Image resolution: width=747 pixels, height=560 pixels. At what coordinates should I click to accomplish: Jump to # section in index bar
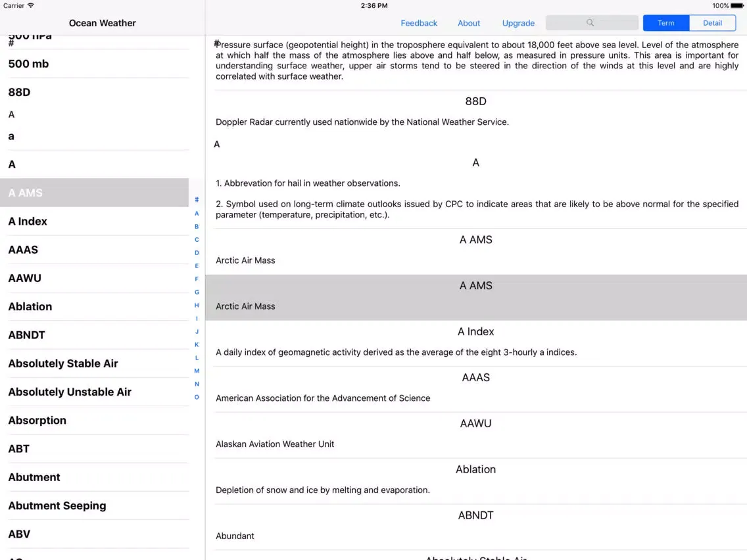point(197,200)
